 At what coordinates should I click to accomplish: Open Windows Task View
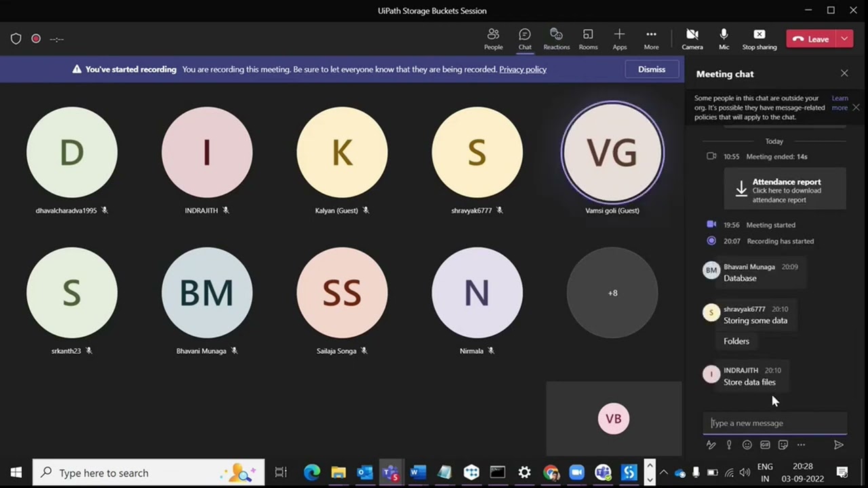(281, 472)
